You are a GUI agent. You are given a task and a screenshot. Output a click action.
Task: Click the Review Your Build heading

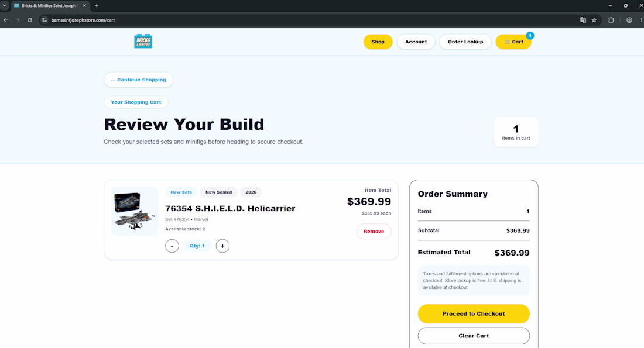184,125
